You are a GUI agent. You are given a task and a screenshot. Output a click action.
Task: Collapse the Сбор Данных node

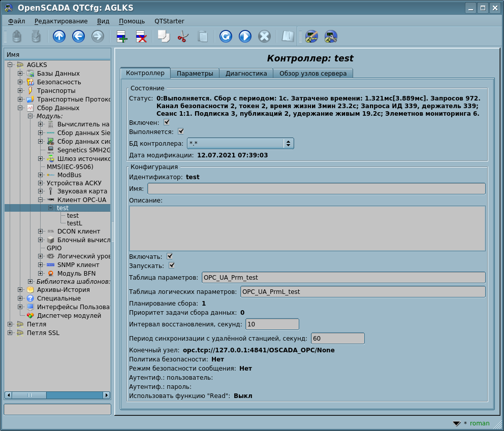20,108
